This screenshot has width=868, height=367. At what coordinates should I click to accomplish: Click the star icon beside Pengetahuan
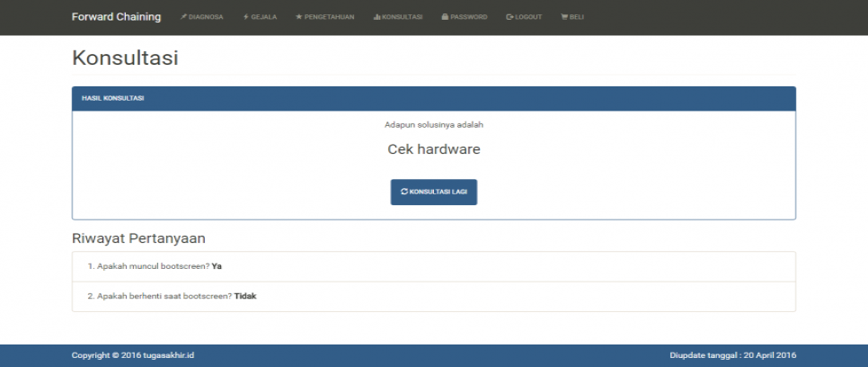tap(299, 17)
